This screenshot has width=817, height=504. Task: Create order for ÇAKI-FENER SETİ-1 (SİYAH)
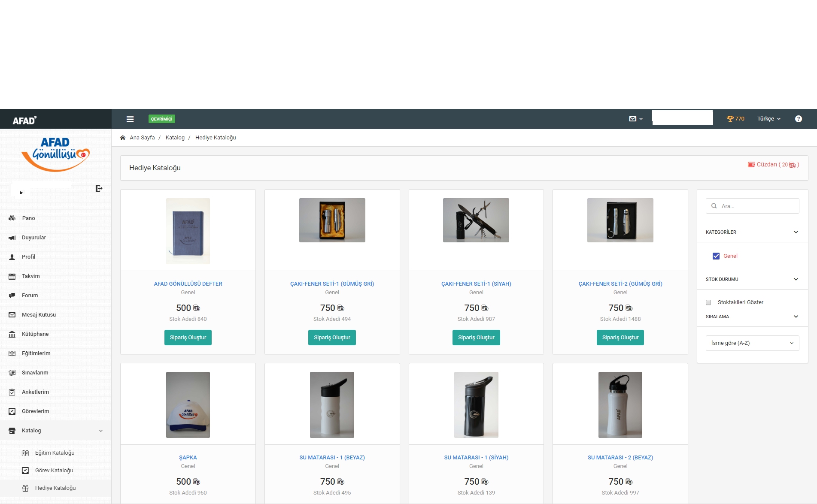point(476,338)
